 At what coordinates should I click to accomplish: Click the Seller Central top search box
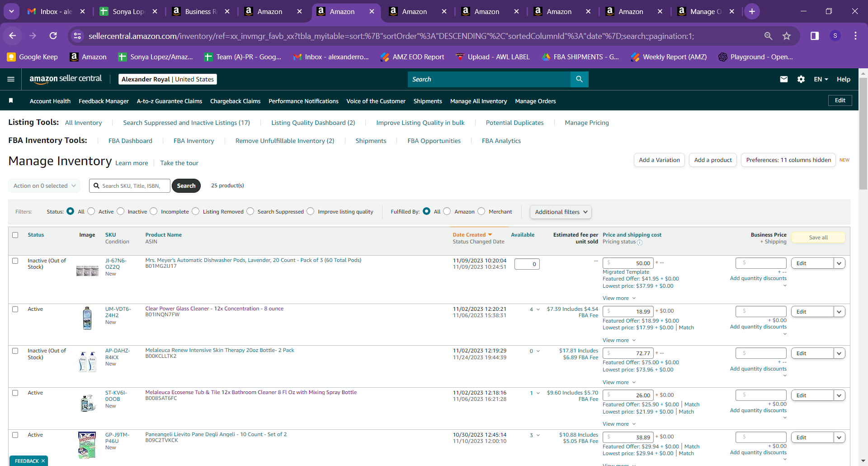(489, 79)
